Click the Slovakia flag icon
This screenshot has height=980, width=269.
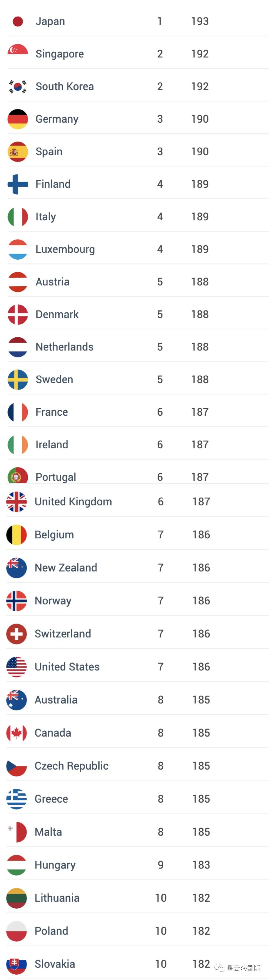16,964
